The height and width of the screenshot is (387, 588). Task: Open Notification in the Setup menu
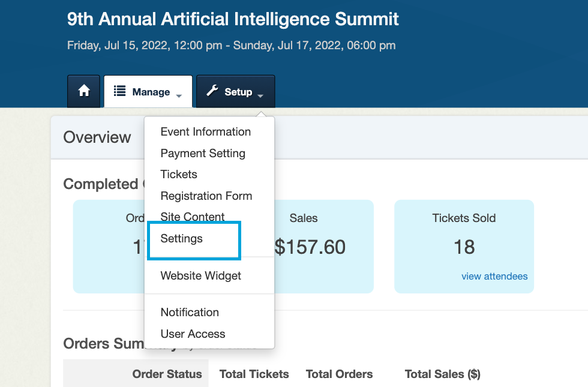coord(190,312)
